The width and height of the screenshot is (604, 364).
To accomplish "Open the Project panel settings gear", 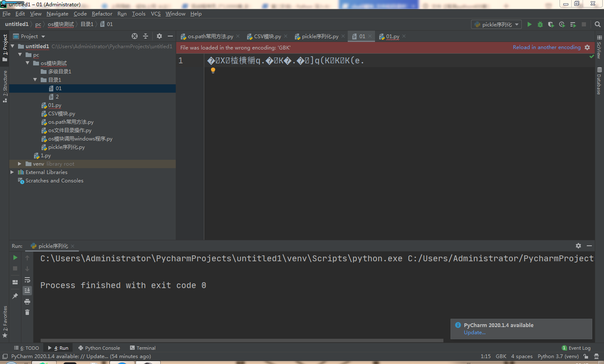I will coord(159,36).
